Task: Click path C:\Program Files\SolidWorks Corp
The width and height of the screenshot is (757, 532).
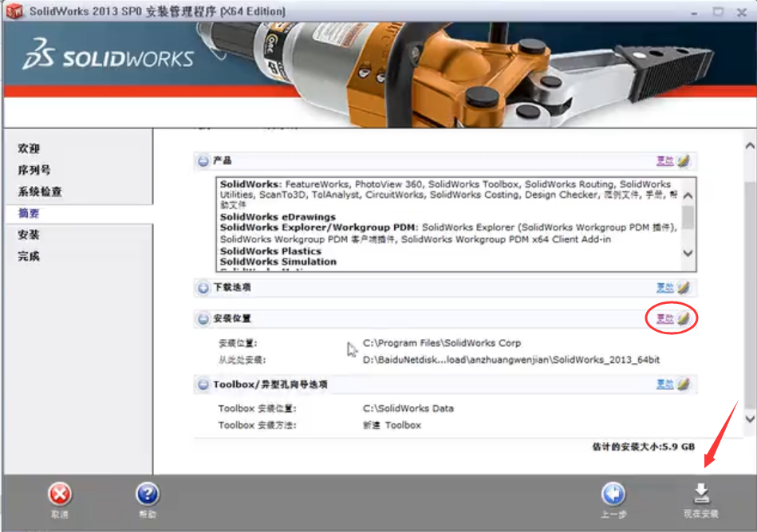Action: coord(442,343)
